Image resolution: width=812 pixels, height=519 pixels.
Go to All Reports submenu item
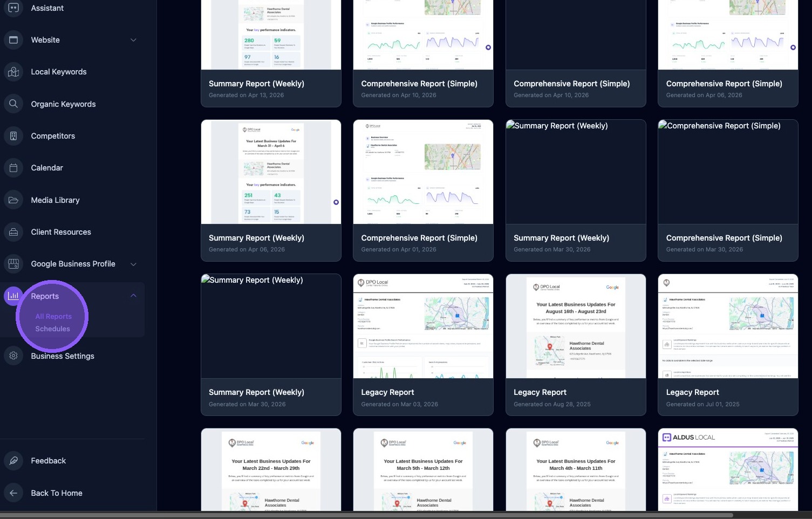[53, 317]
